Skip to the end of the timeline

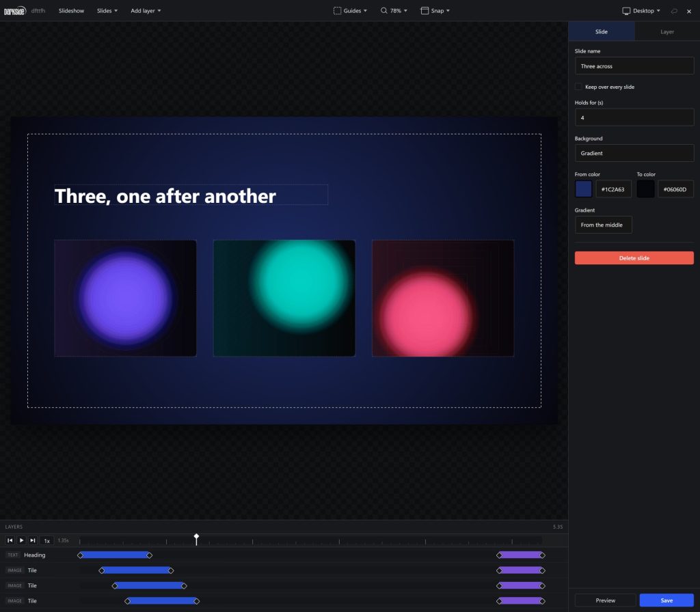pos(33,541)
